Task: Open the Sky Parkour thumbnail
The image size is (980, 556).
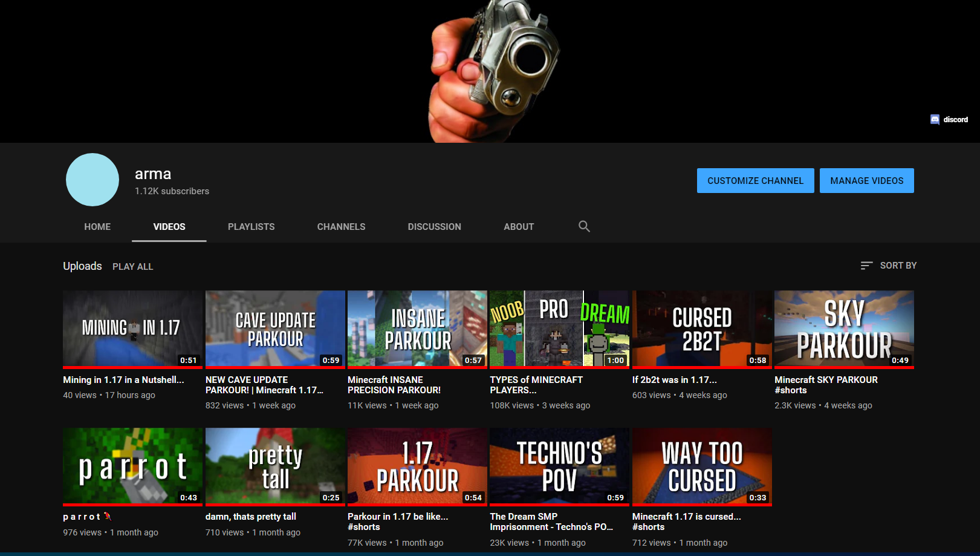Action: [x=844, y=329]
